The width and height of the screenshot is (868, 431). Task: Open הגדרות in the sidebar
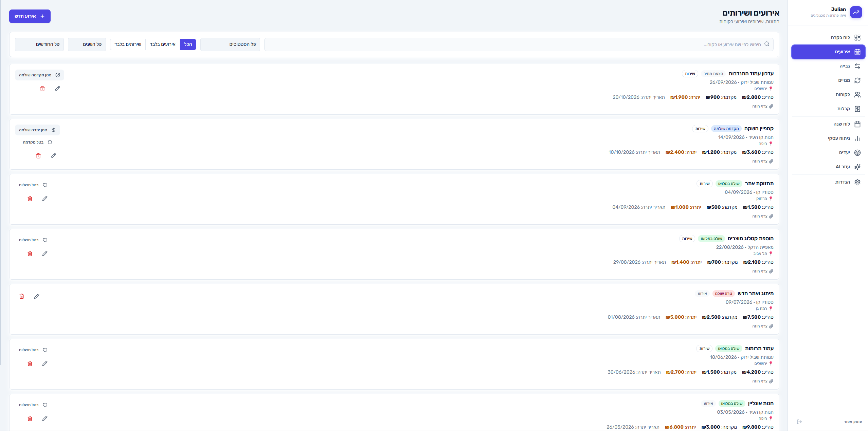(828, 182)
